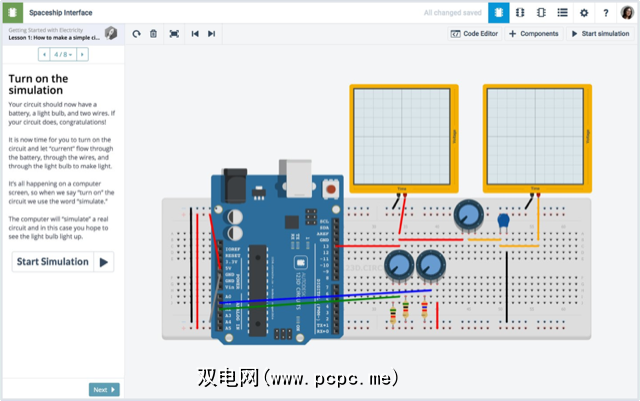Open the Code Editor panel
640x401 pixels.
pos(474,33)
